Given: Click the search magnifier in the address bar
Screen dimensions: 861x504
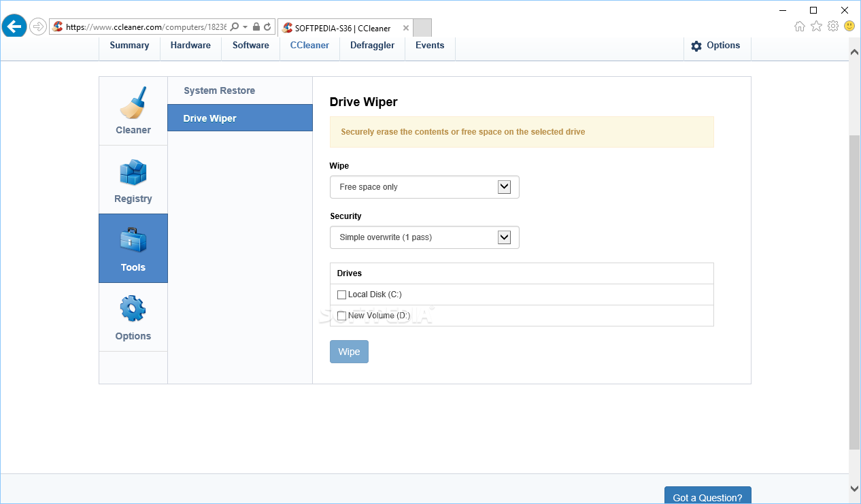Looking at the screenshot, I should (235, 27).
